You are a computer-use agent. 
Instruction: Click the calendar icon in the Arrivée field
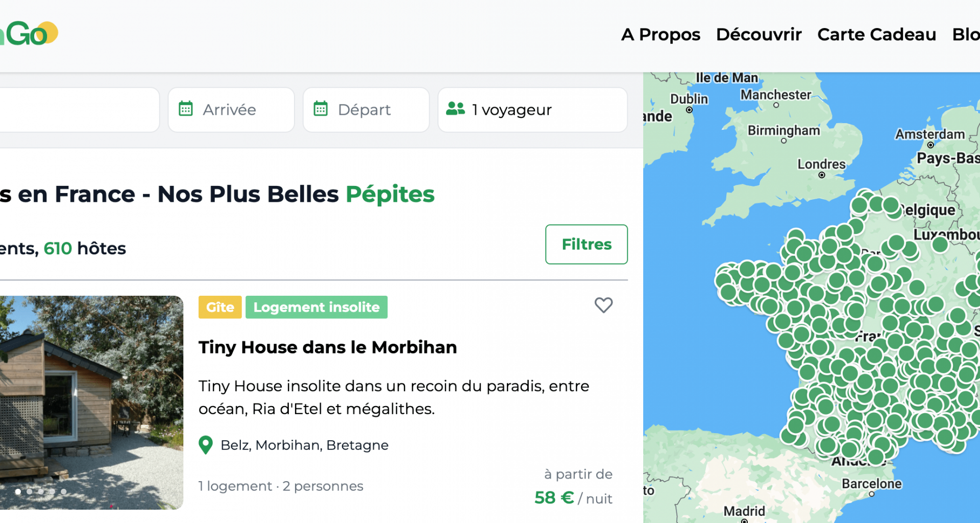pyautogui.click(x=186, y=109)
